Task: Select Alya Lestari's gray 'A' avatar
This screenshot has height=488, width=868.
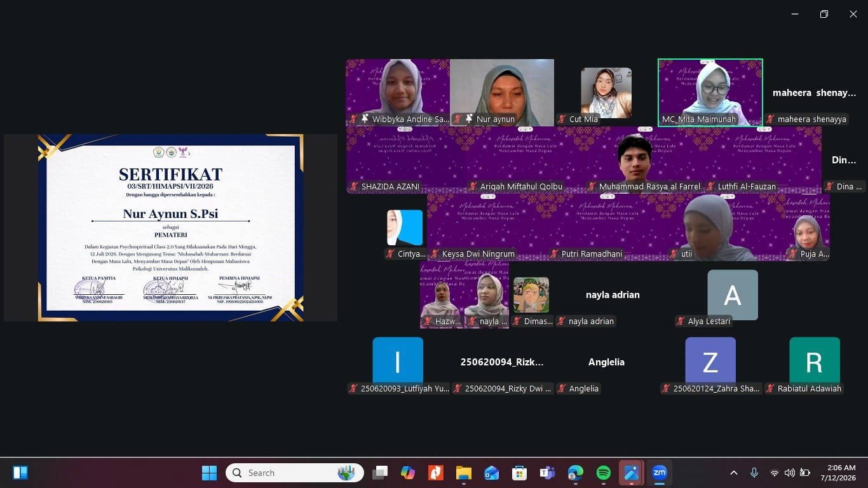Action: [733, 295]
